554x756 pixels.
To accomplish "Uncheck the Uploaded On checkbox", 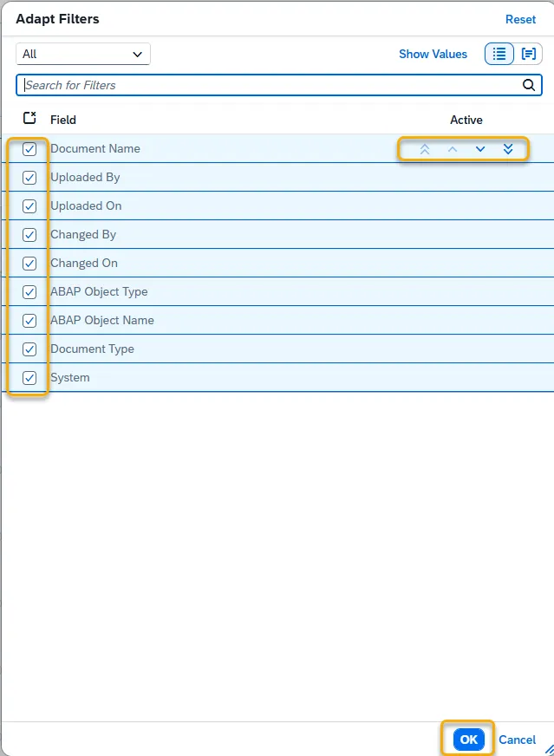I will pyautogui.click(x=29, y=206).
